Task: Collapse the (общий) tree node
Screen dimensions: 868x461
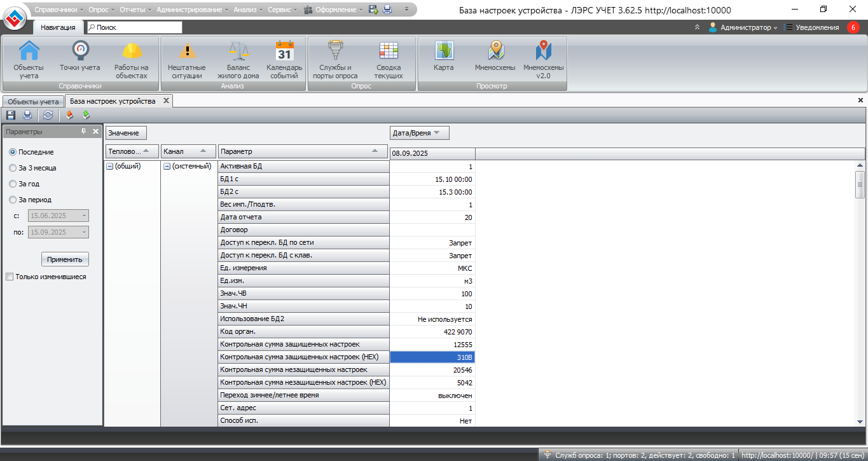Action: tap(109, 167)
